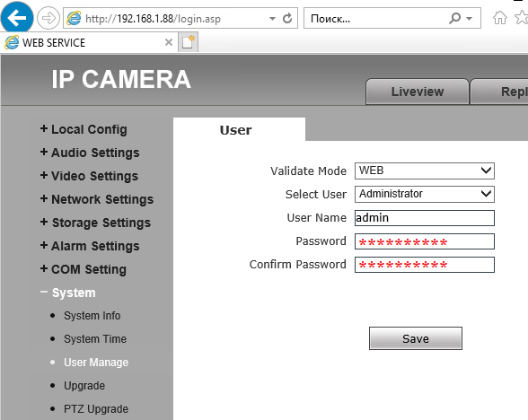
Task: Collapse the System section
Action: tap(67, 293)
